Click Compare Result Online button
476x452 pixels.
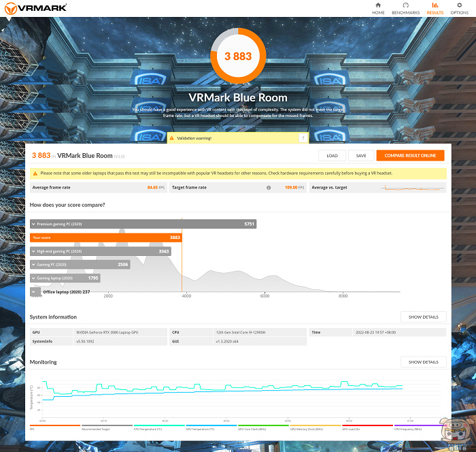[x=410, y=156]
